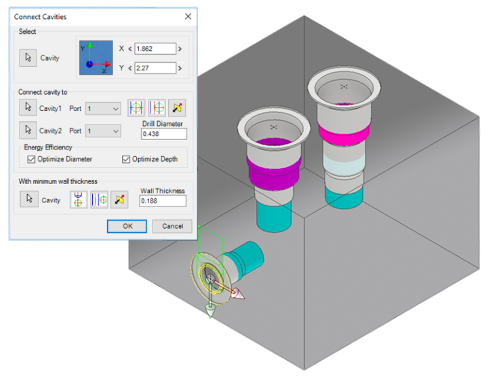Screen dimensions: 490x379
Task: Select the first connect alignment icon beside Cavity1
Action: [x=136, y=108]
